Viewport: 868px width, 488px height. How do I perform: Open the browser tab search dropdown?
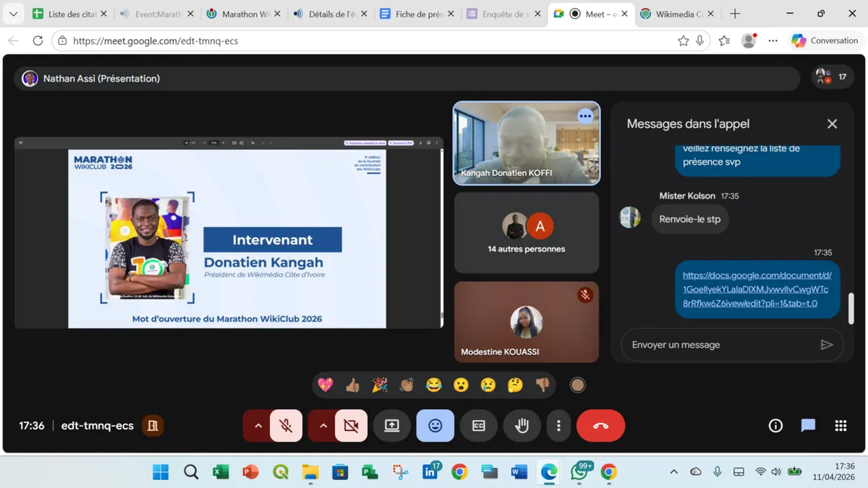tap(13, 14)
